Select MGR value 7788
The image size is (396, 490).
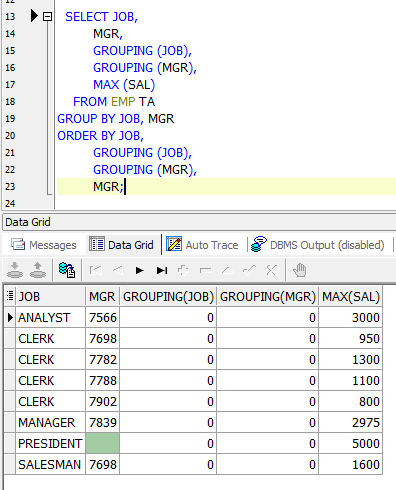coord(102,381)
